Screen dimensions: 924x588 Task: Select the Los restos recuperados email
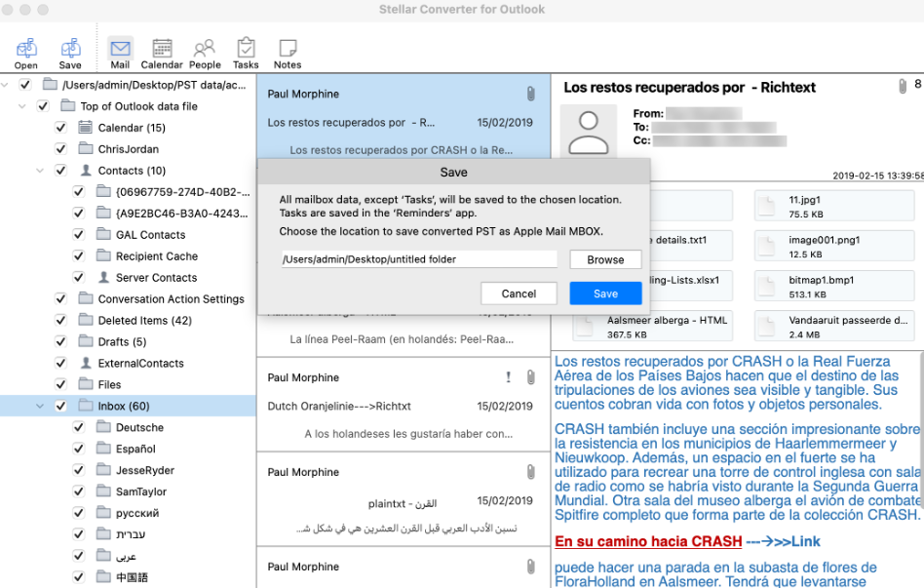(x=404, y=116)
